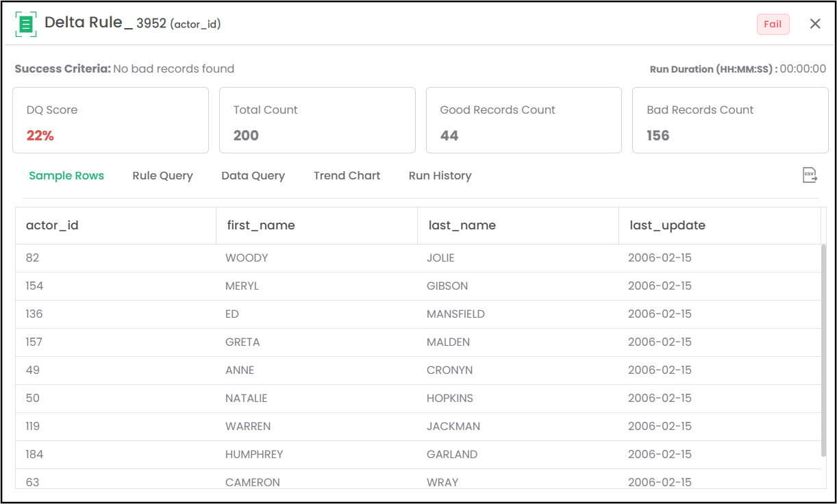Click the NATALIE first name cell
The height and width of the screenshot is (504, 837).
click(x=316, y=399)
